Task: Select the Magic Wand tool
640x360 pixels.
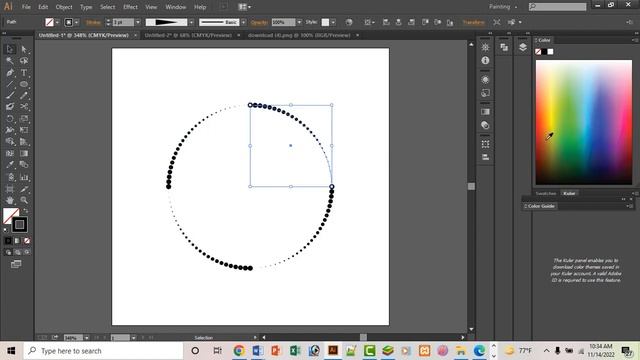Action: tap(10, 61)
